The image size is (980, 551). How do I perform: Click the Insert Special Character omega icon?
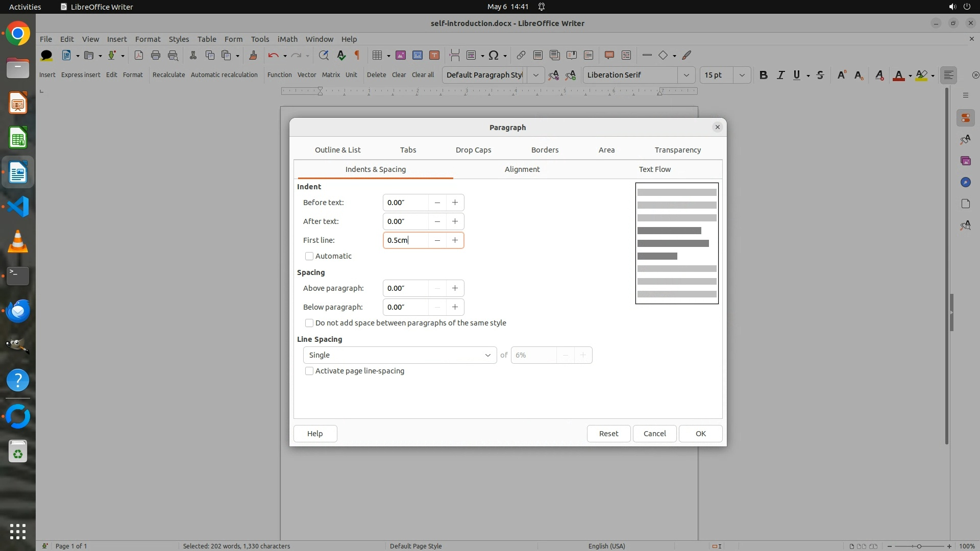(x=493, y=55)
